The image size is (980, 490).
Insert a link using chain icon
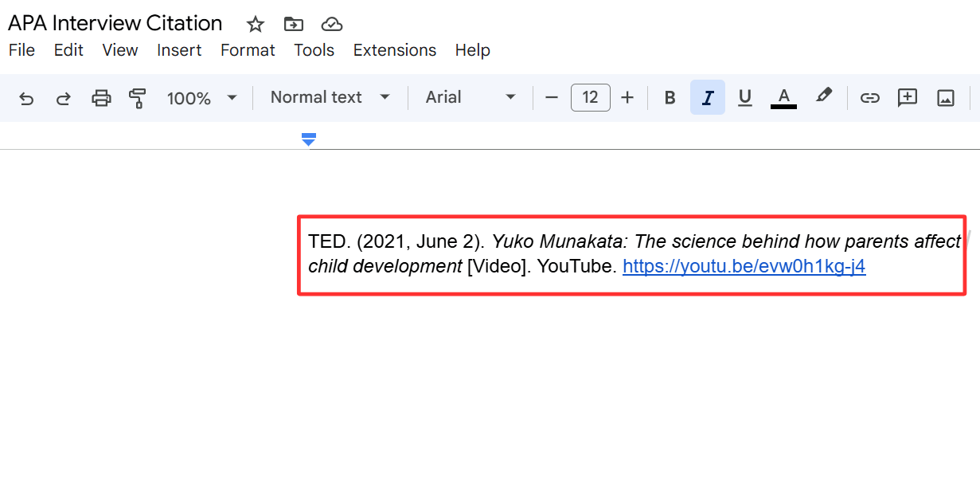click(x=869, y=98)
